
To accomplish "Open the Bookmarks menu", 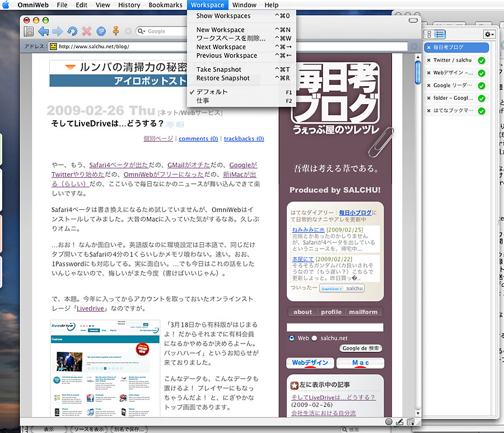I will pos(165,5).
